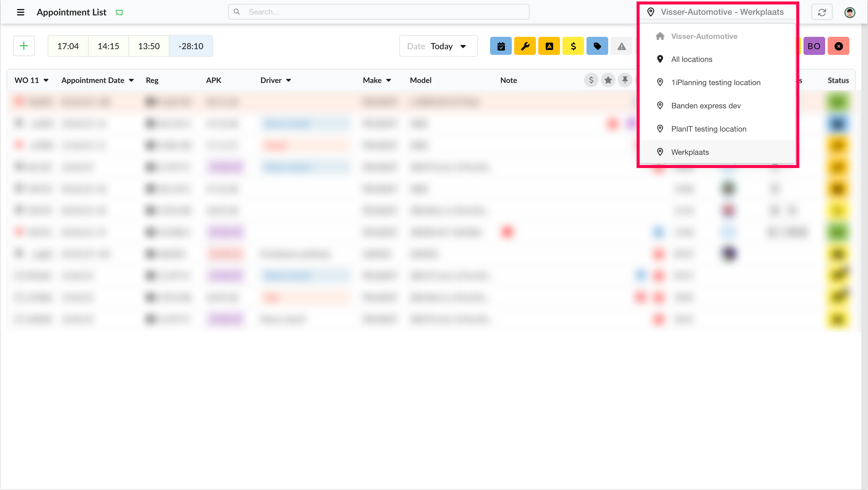The height and width of the screenshot is (490, 868).
Task: Click the red cancelled X filter
Action: coord(838,46)
